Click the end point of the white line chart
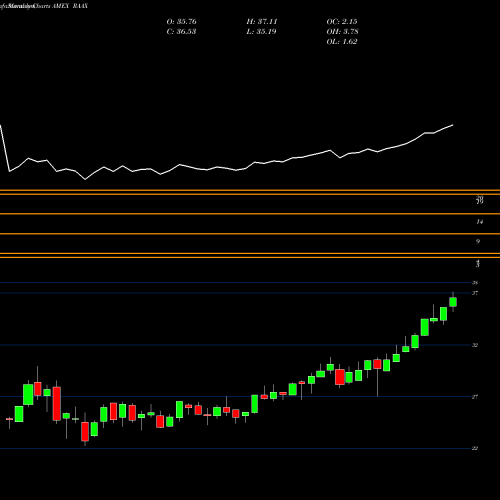 (x=453, y=125)
